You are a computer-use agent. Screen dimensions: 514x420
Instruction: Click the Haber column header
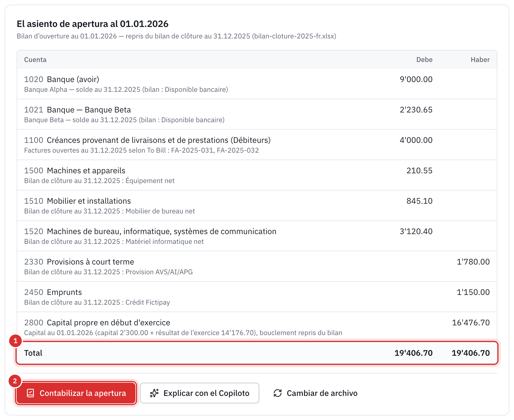click(480, 60)
